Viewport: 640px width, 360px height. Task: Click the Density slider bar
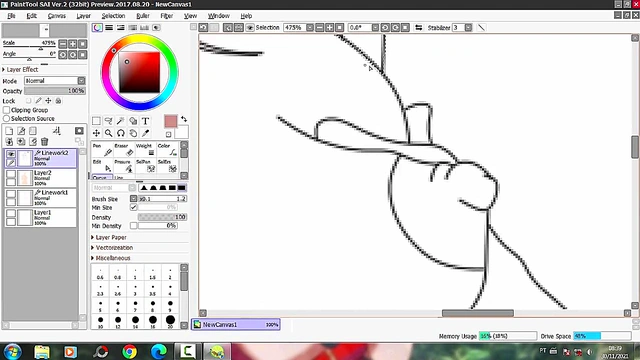pos(162,217)
